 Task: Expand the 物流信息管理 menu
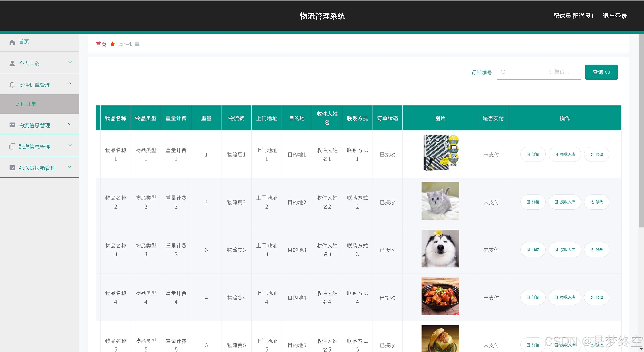(70, 124)
